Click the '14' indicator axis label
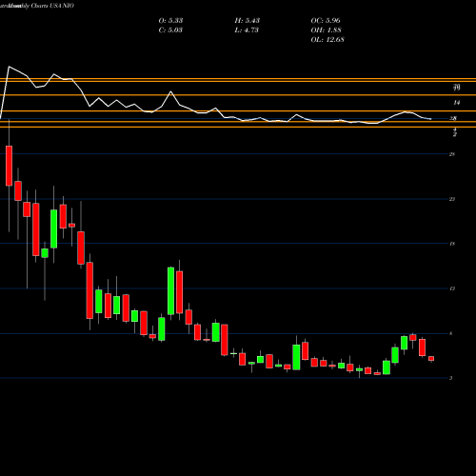 [x=457, y=103]
